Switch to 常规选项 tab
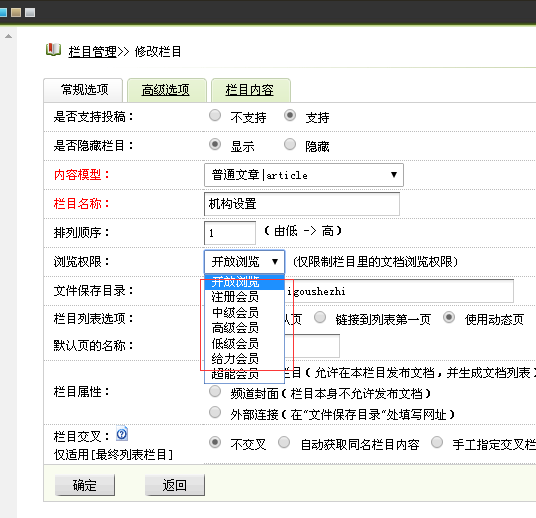 click(83, 90)
